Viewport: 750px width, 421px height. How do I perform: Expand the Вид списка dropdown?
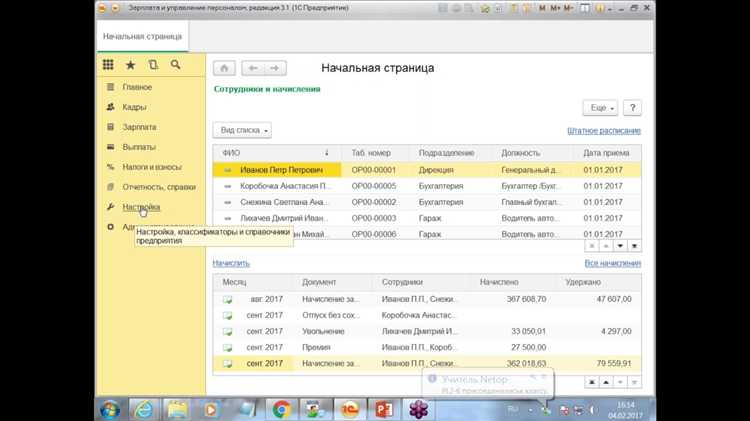(243, 130)
